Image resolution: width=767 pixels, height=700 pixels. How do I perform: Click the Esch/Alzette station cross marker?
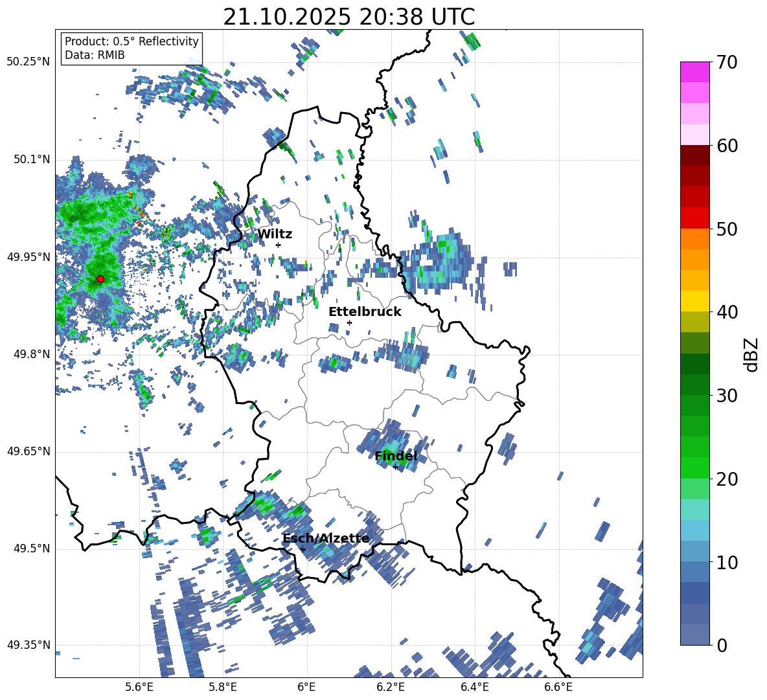[x=303, y=549]
